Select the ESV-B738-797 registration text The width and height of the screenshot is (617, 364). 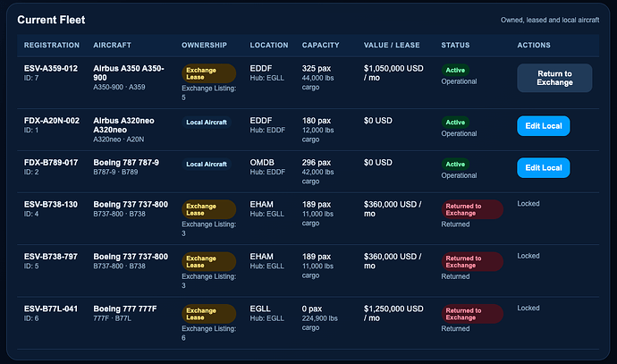pyautogui.click(x=51, y=257)
